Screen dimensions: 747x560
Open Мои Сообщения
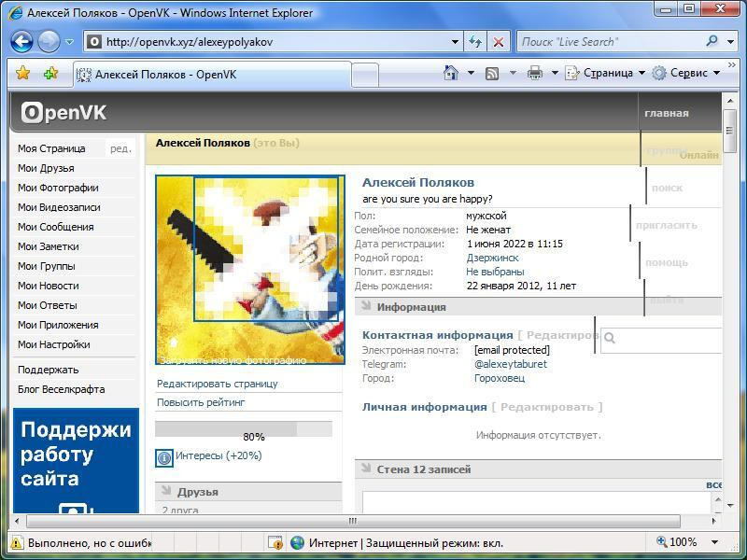coord(56,227)
